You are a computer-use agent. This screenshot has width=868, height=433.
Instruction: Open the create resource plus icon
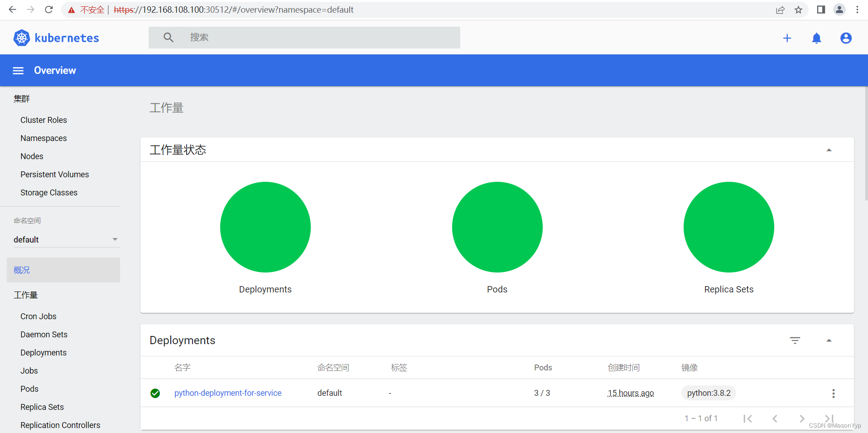[787, 38]
